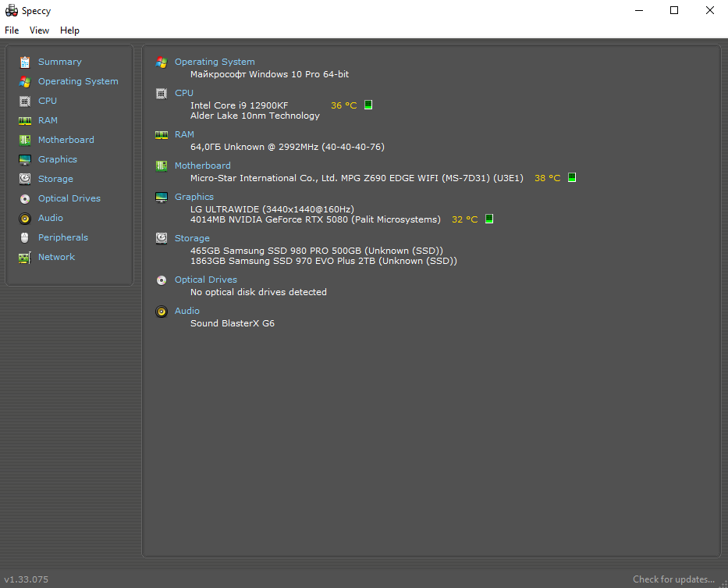Click Check for updates link
Screen dimensions: 728x588
coord(673,579)
